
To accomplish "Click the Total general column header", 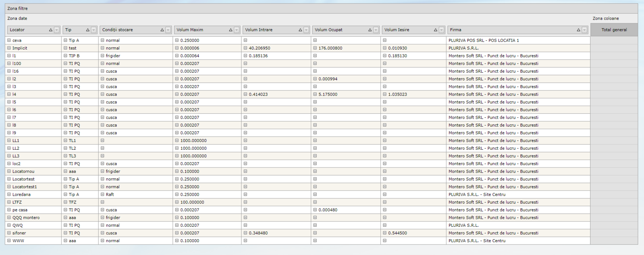I will coord(614,30).
